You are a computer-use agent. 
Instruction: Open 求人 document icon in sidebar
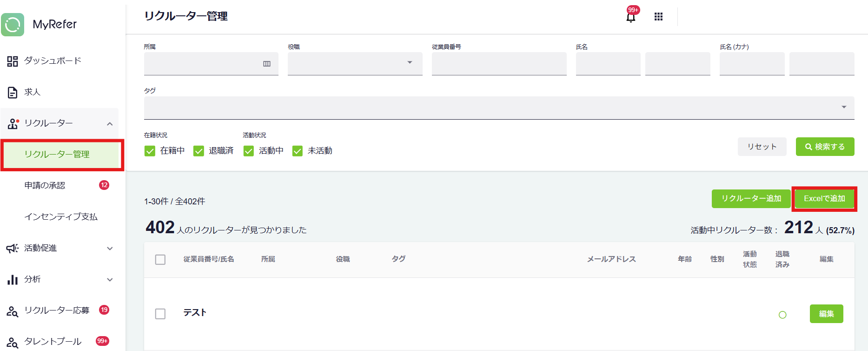(13, 92)
